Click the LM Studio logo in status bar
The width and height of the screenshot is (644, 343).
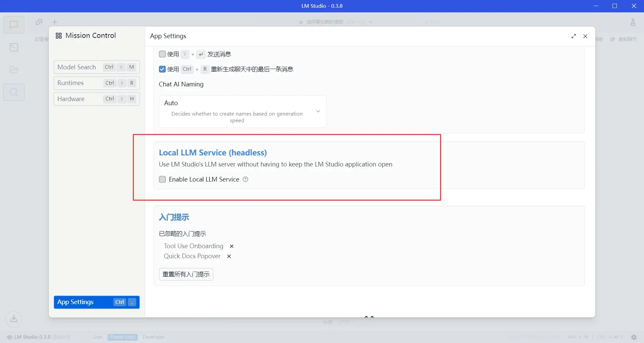(x=9, y=337)
